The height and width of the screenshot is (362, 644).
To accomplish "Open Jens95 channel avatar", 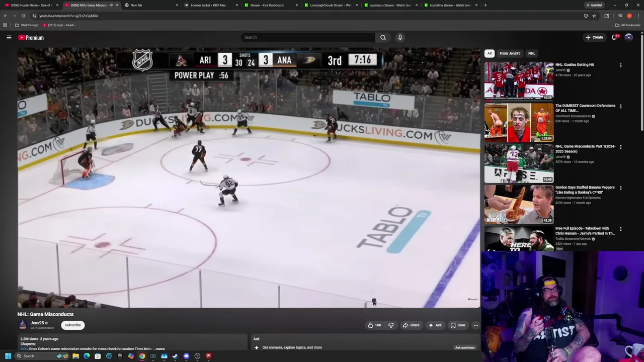I will (23, 325).
